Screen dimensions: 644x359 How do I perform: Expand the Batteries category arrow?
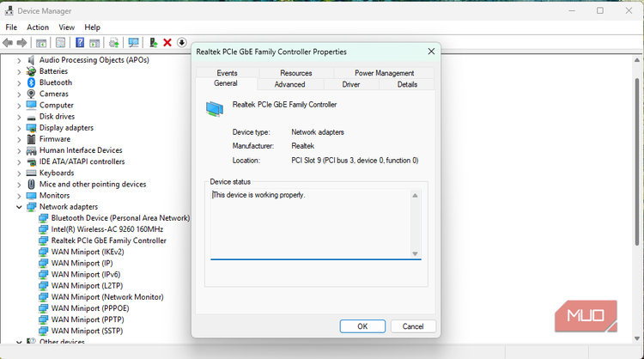click(19, 71)
